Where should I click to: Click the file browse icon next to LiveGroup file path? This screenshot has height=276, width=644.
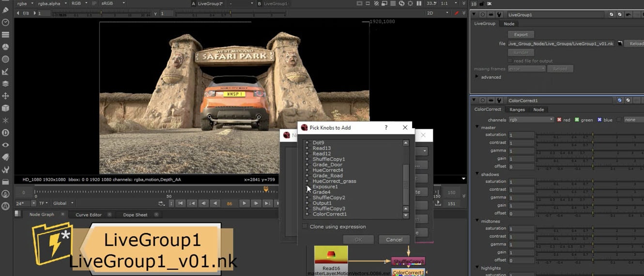[620, 44]
